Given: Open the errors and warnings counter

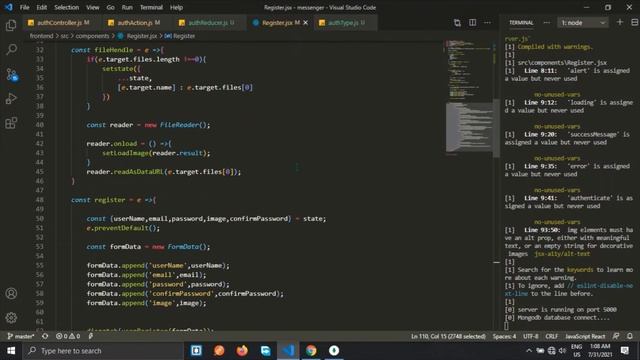Looking at the screenshot, I should coord(68,336).
